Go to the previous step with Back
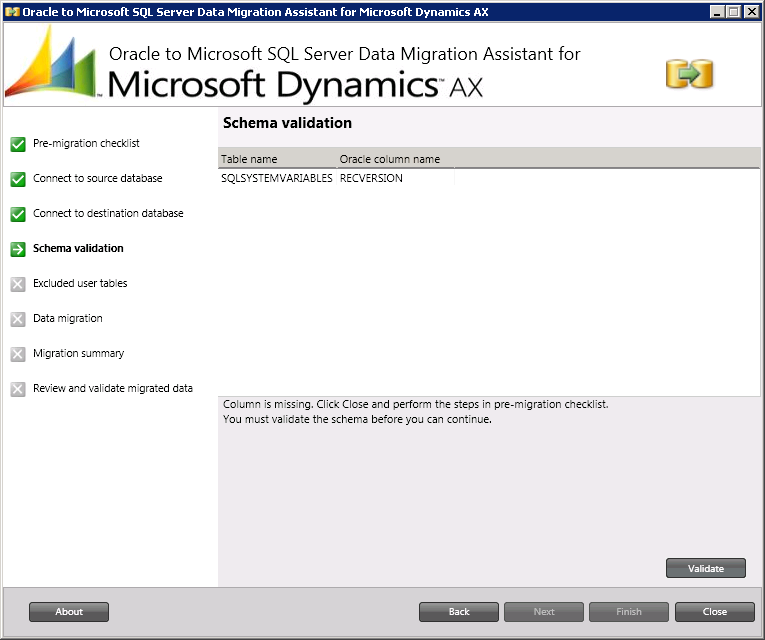This screenshot has width=765, height=640. tap(458, 612)
